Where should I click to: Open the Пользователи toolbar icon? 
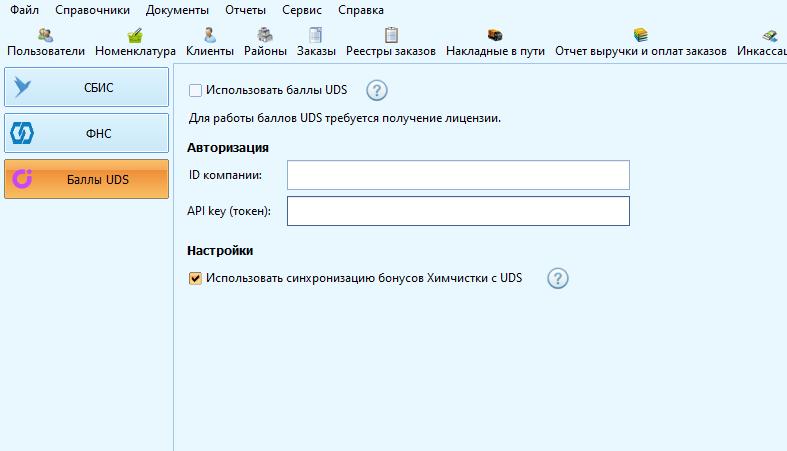coord(46,42)
